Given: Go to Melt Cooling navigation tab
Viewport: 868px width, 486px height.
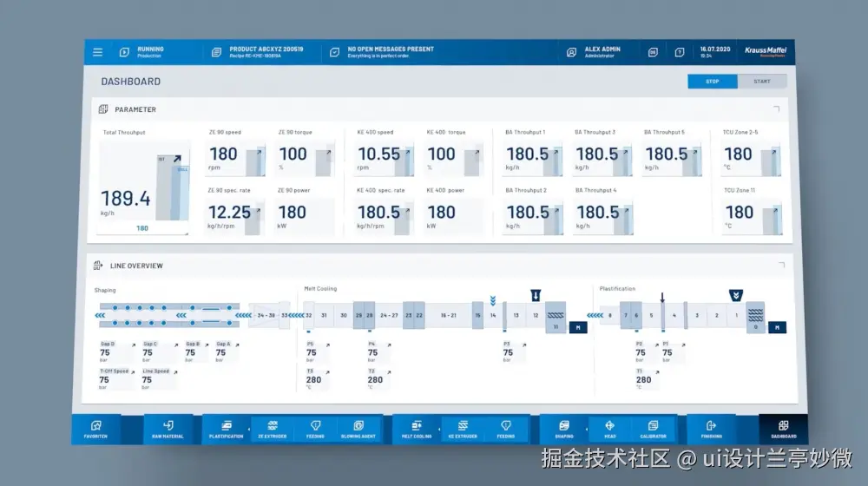Looking at the screenshot, I should 417,429.
